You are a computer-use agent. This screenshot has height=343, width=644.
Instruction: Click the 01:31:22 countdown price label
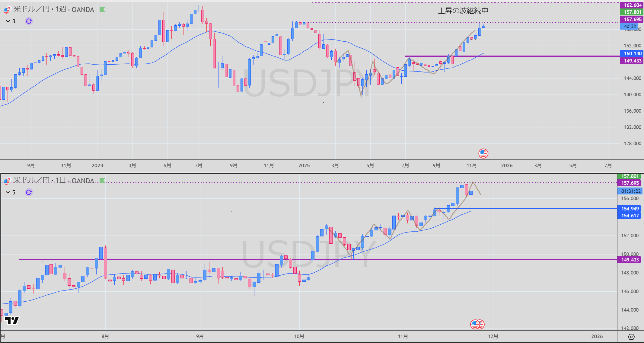click(630, 191)
